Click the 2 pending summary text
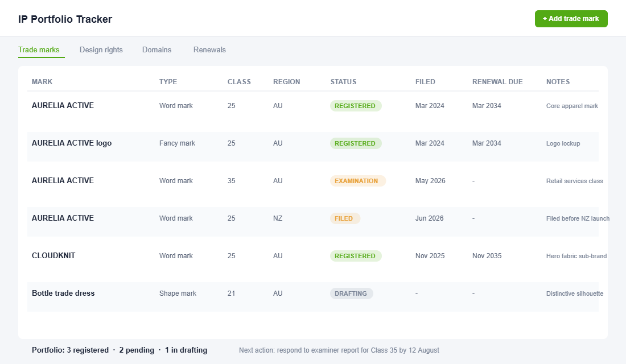Viewport: 626px width, 364px height. click(137, 350)
